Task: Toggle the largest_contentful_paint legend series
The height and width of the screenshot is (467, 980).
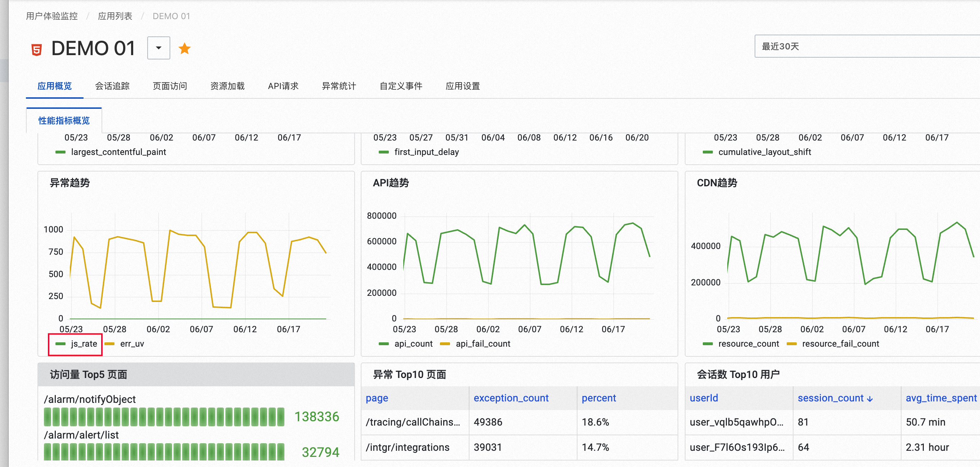Action: coord(111,152)
